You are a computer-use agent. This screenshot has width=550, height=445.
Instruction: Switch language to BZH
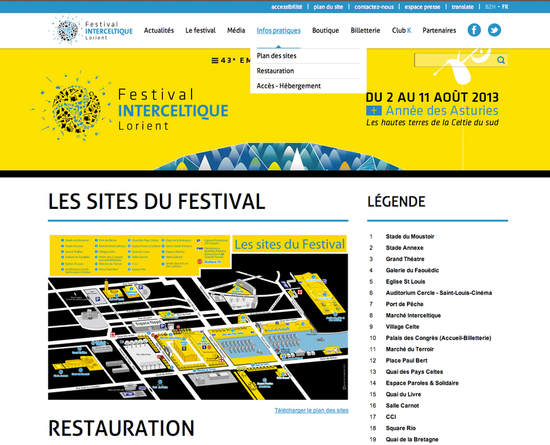[x=490, y=7]
